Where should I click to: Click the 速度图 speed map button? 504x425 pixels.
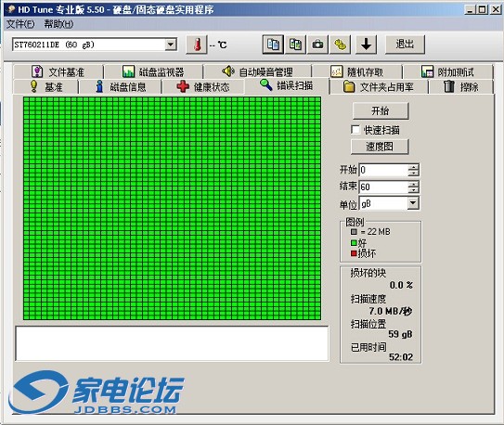coord(380,147)
